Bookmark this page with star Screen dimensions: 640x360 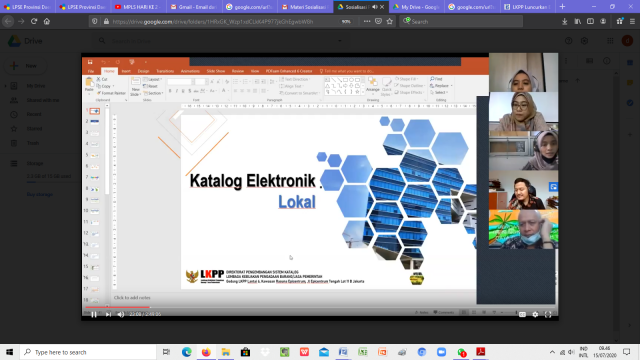pyautogui.click(x=390, y=21)
